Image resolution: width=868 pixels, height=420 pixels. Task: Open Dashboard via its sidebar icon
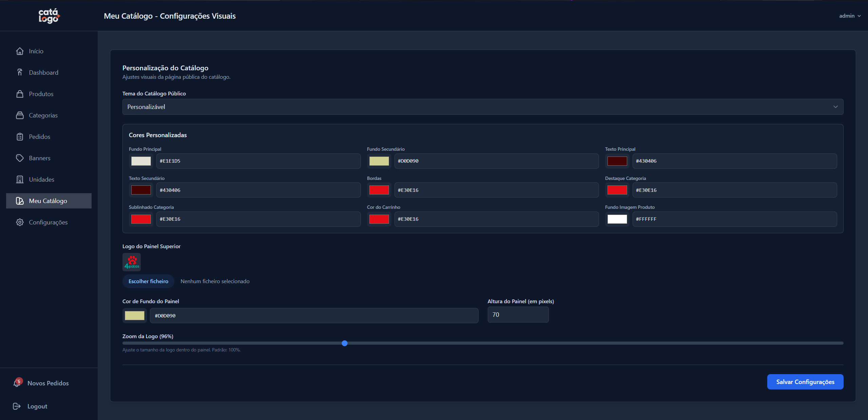(20, 72)
